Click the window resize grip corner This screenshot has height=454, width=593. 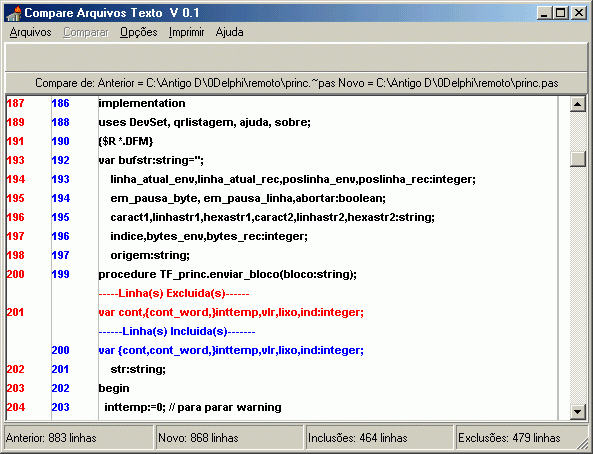582,444
